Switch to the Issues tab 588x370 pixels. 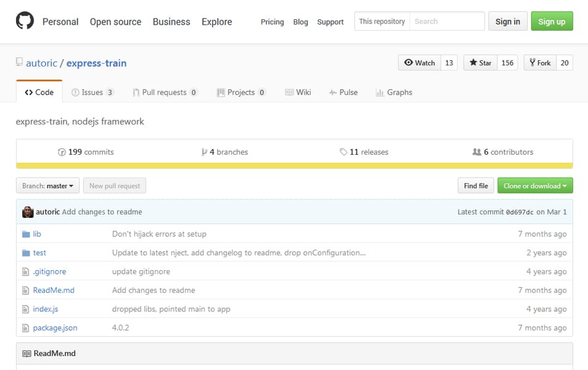click(x=92, y=92)
